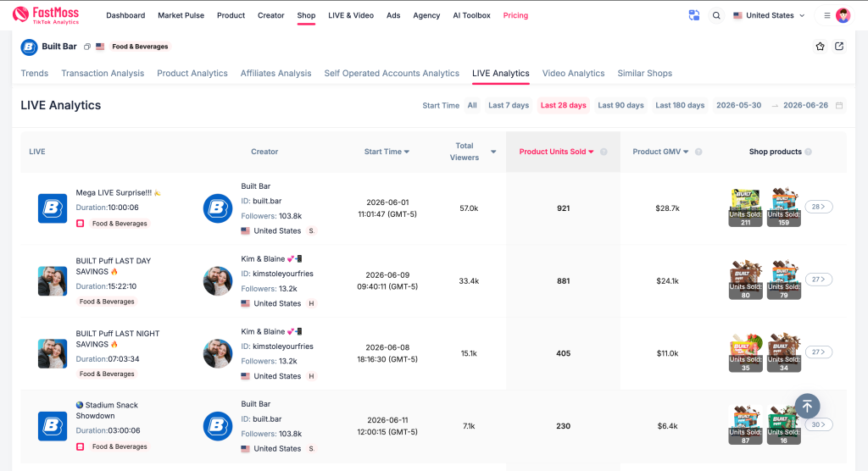The height and width of the screenshot is (471, 868).
Task: Click Kim & Blaine avatar in LAST DAY row
Action: (218, 281)
